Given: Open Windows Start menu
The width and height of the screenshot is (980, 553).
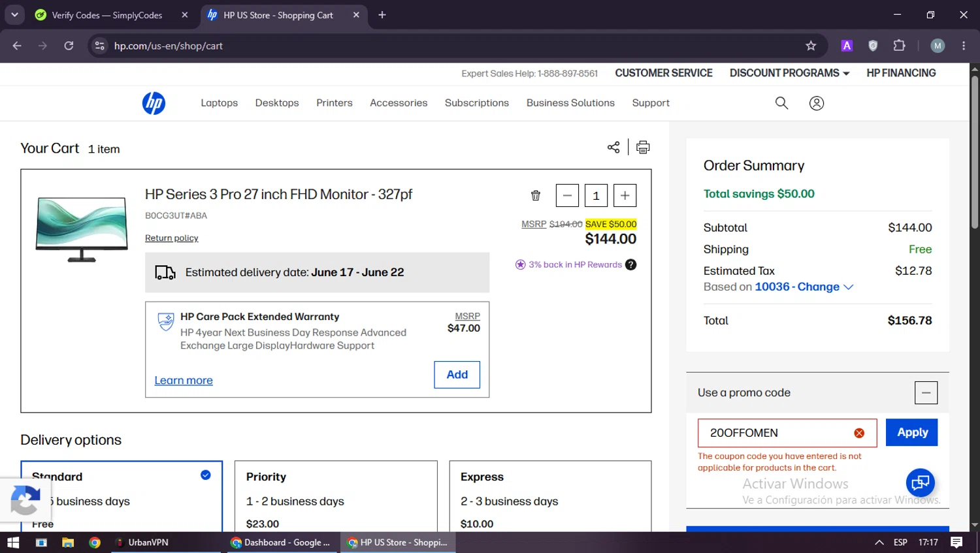Looking at the screenshot, I should tap(13, 543).
